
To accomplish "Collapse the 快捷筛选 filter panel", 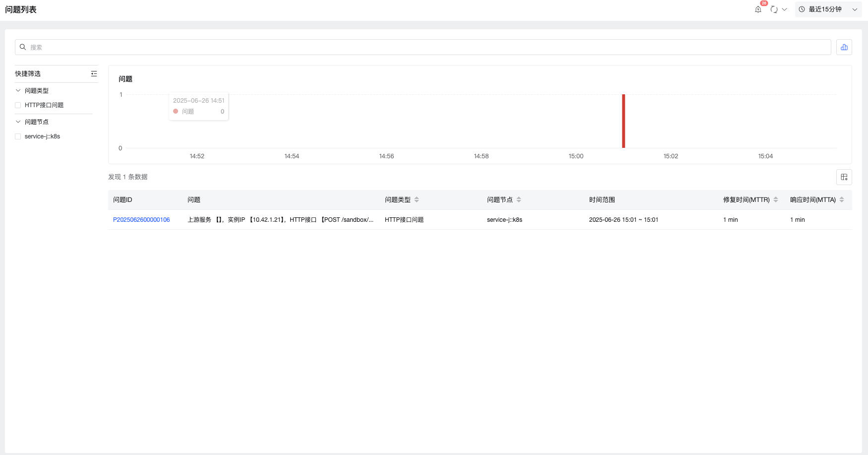I will 94,73.
